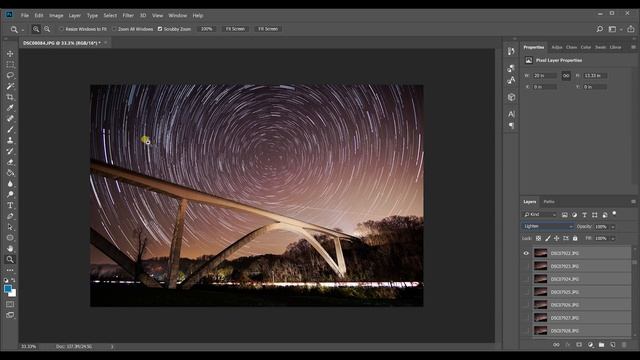Select the Eyedropper tool
This screenshot has height=360, width=640.
(x=10, y=108)
